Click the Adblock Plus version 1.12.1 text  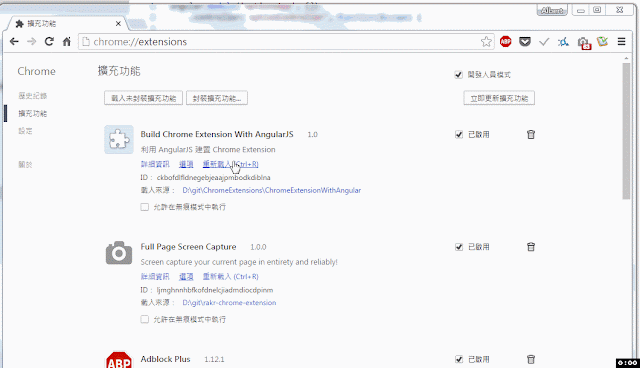(x=214, y=359)
